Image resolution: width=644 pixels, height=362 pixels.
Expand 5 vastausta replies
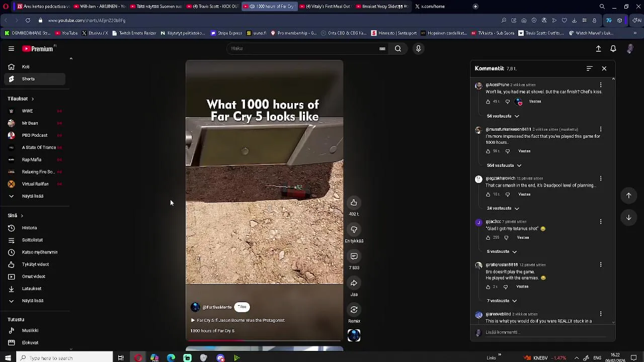pyautogui.click(x=501, y=251)
